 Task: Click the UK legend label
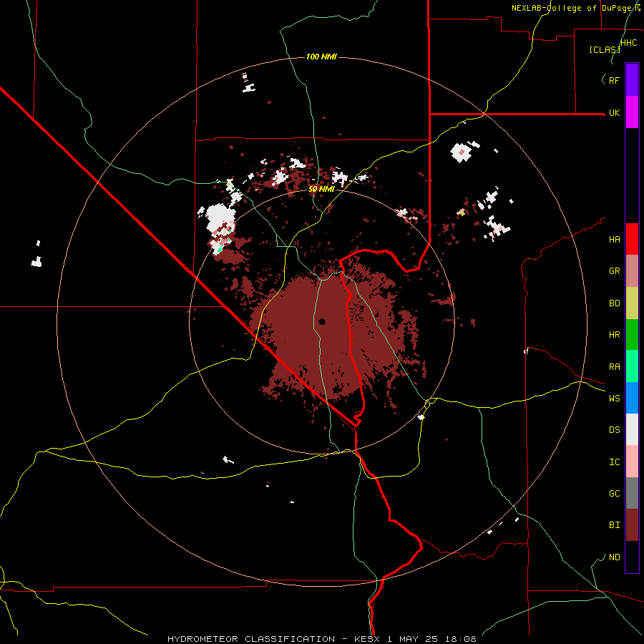(x=614, y=112)
